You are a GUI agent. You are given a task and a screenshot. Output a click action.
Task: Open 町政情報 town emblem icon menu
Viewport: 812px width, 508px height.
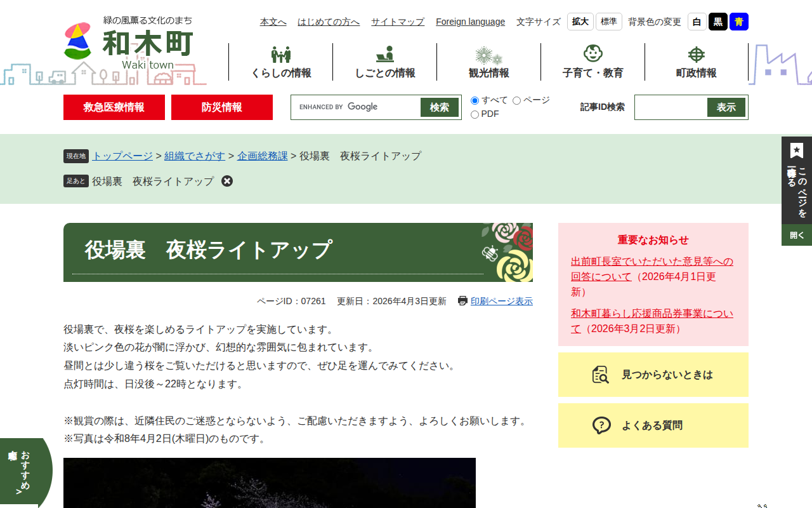tap(697, 55)
